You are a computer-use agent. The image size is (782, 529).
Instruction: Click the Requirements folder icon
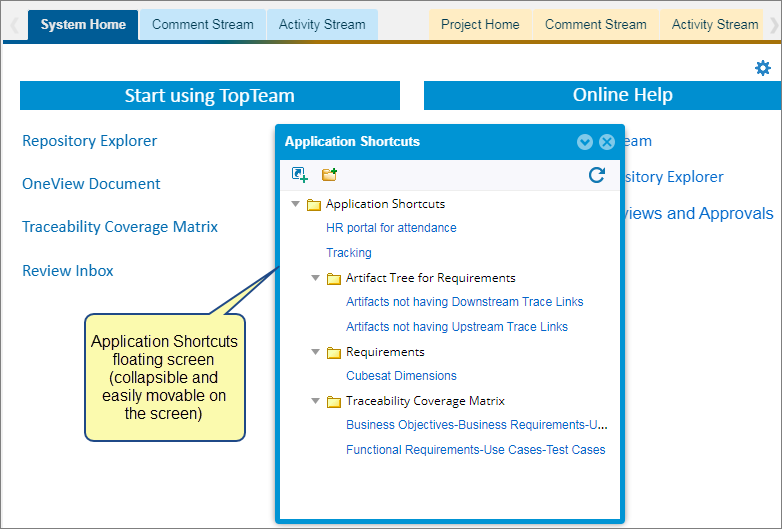point(334,353)
